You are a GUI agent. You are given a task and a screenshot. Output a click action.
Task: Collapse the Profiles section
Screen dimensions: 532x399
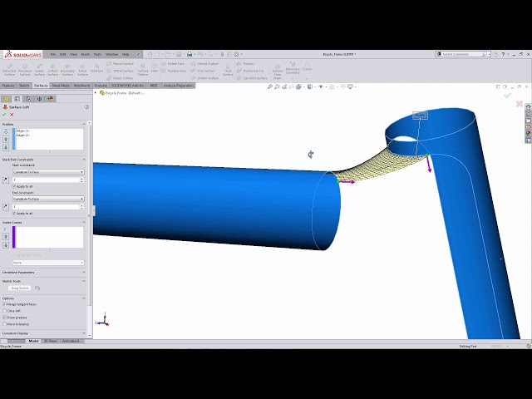(x=84, y=124)
